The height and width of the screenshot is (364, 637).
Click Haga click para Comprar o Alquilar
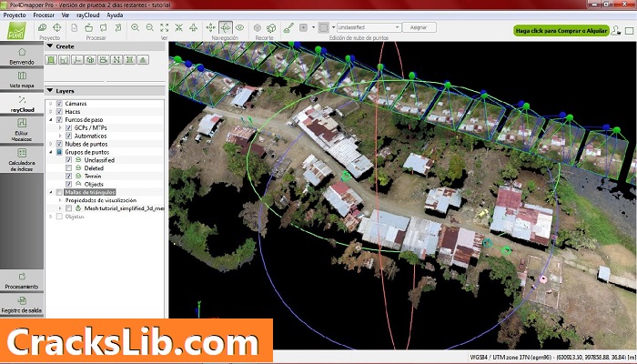[561, 31]
